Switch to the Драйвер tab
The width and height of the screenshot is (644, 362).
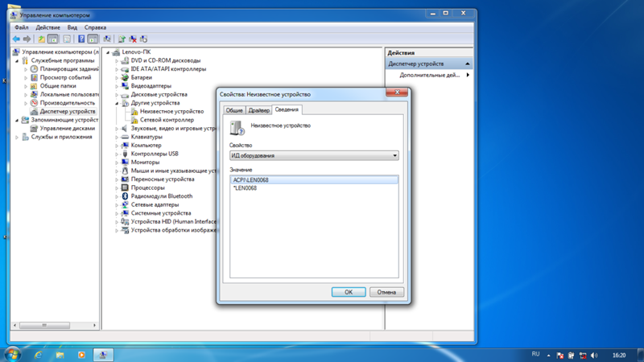pyautogui.click(x=258, y=110)
